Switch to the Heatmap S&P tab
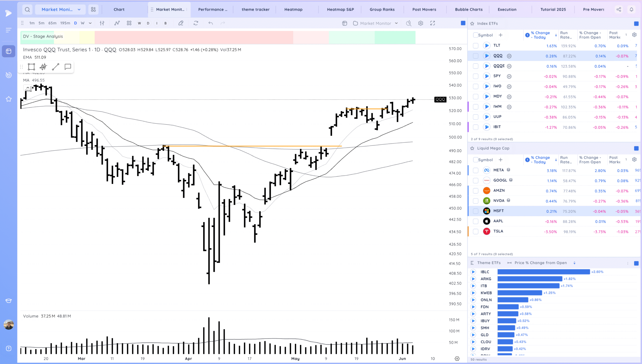642x364 pixels. [x=340, y=10]
